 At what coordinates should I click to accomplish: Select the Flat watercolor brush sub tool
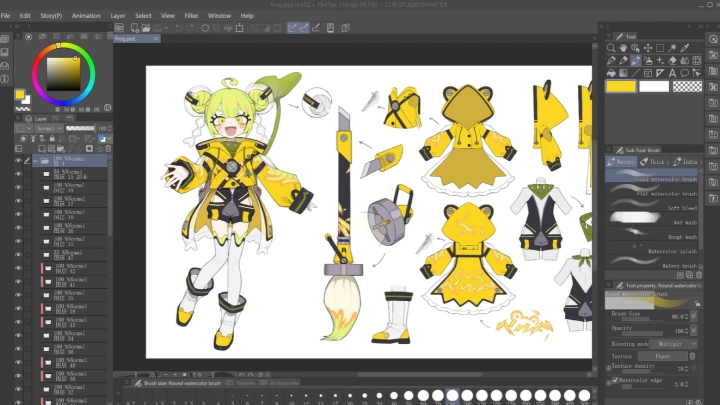coord(652,191)
